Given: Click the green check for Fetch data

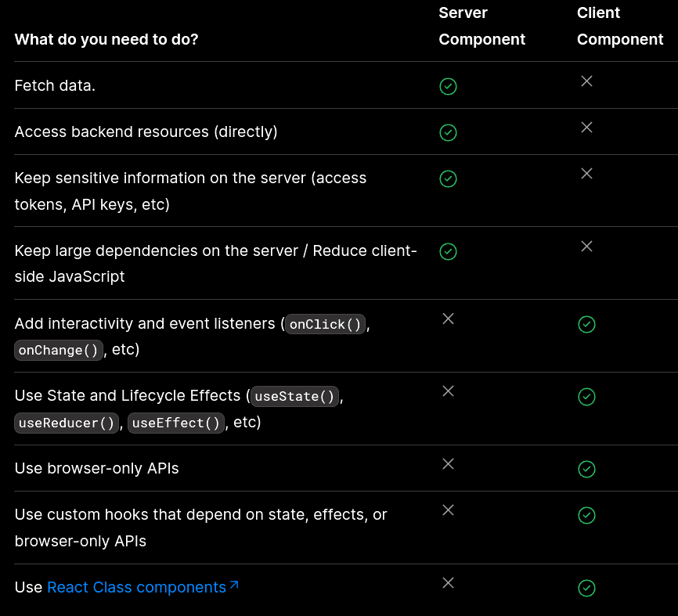Looking at the screenshot, I should tap(448, 86).
